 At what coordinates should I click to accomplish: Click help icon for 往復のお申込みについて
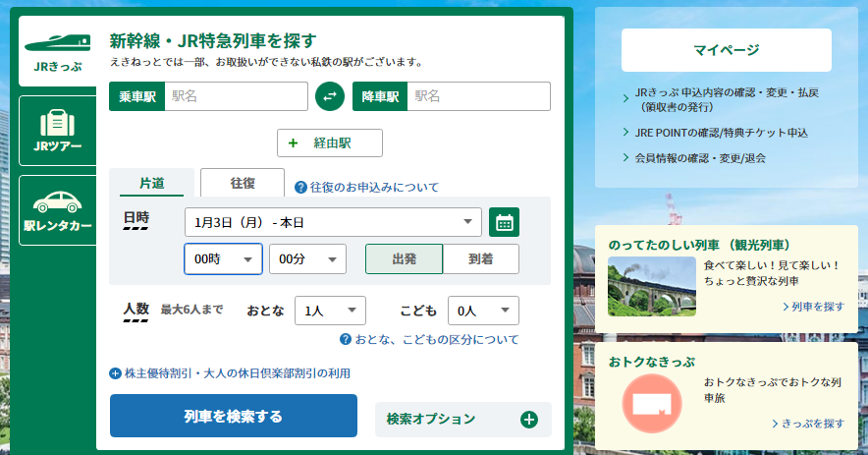(300, 188)
